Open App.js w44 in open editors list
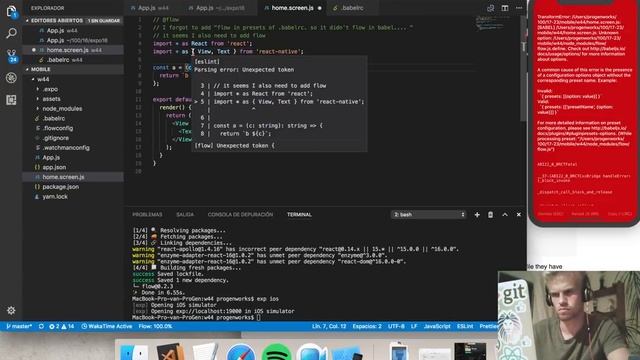The height and width of the screenshot is (360, 640). click(x=73, y=30)
